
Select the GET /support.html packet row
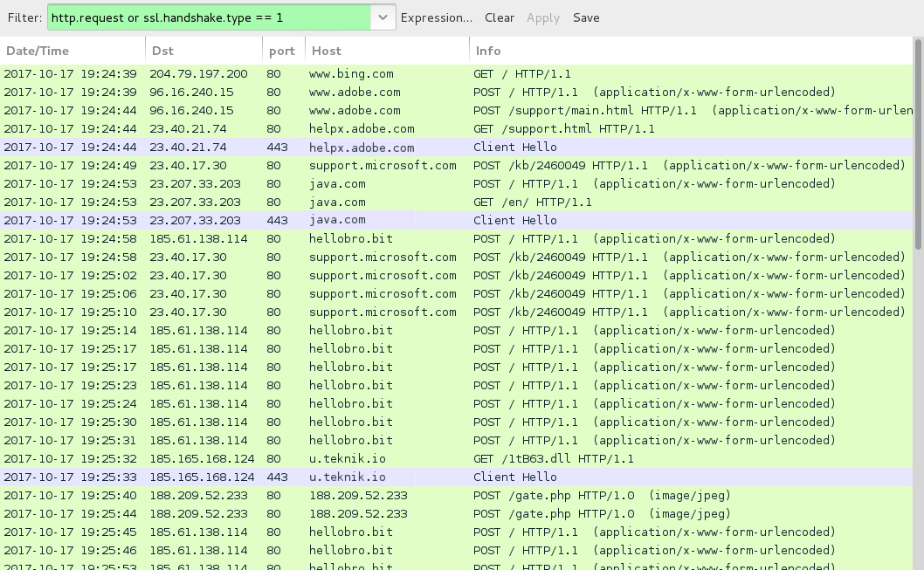point(456,128)
